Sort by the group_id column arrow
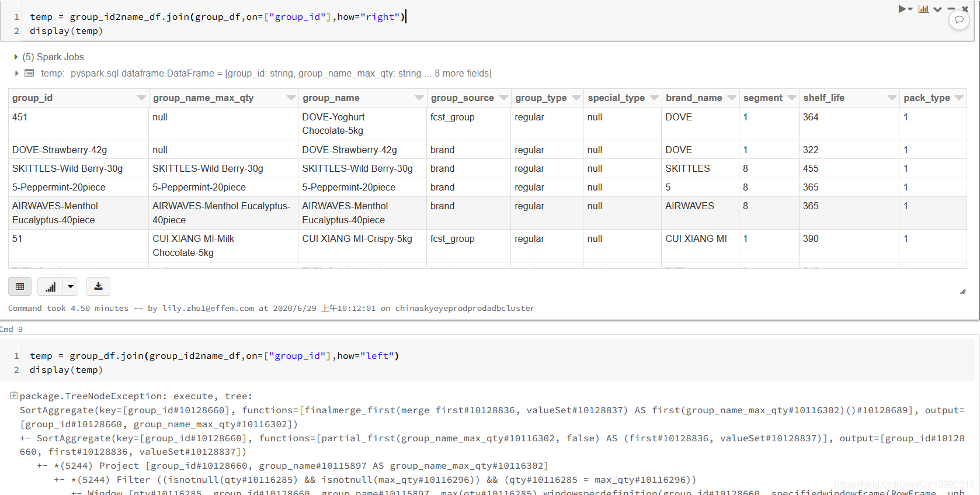The height and width of the screenshot is (495, 980). click(x=141, y=98)
